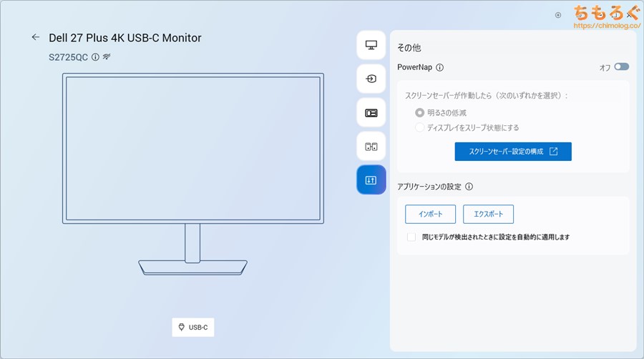Select the dual-monitor sidebar icon
The height and width of the screenshot is (359, 644).
coord(371,146)
